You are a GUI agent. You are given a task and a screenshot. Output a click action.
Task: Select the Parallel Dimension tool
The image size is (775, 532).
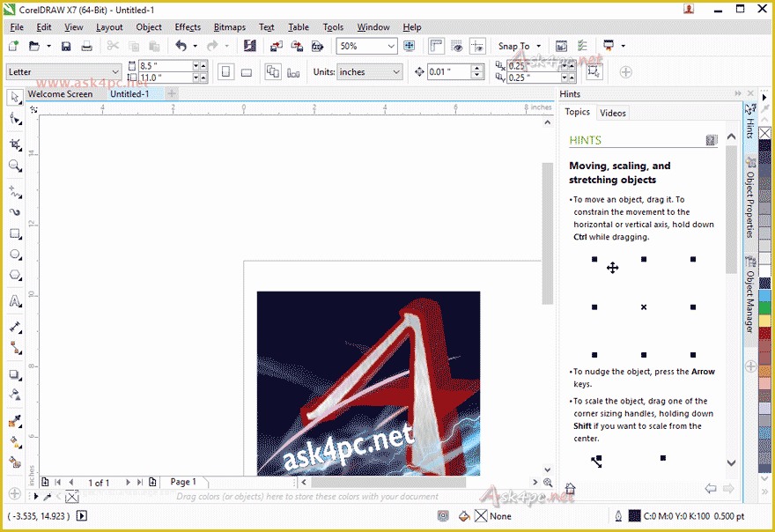pyautogui.click(x=15, y=328)
